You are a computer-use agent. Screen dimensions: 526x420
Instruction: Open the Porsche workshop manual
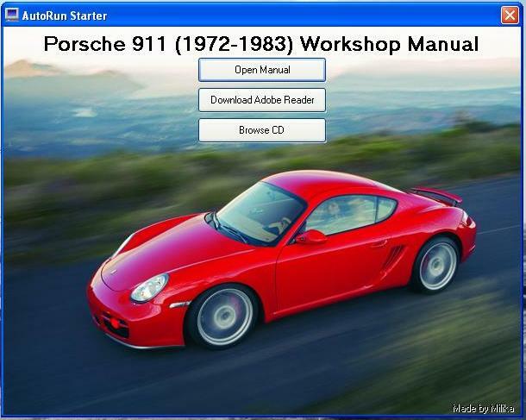tap(262, 70)
